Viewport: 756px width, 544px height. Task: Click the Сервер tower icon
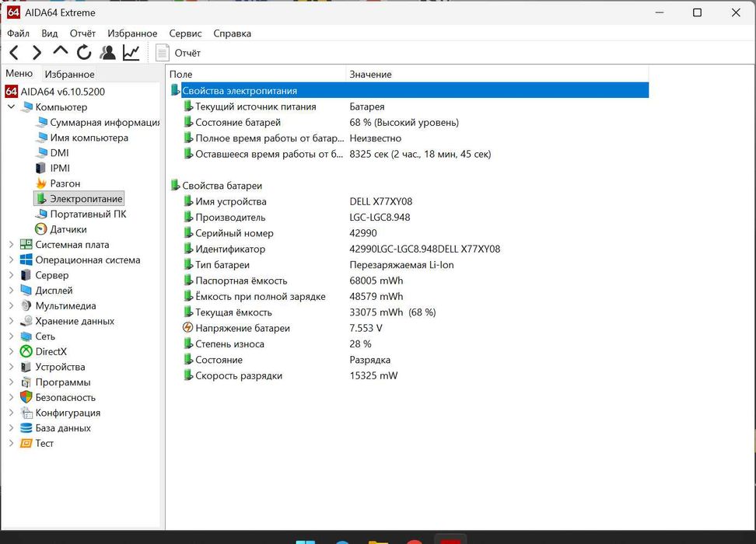[x=26, y=275]
